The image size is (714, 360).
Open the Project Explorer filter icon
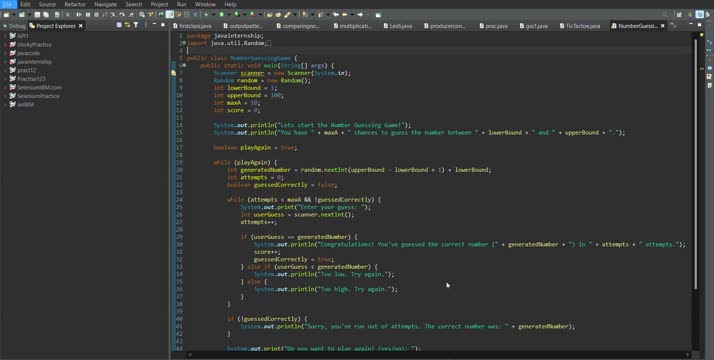(136, 25)
